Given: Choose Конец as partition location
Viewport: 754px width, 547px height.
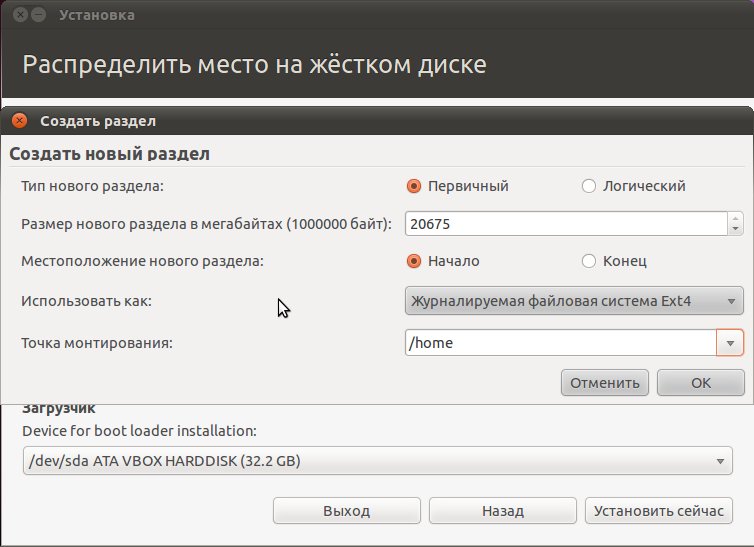Looking at the screenshot, I should pos(589,261).
